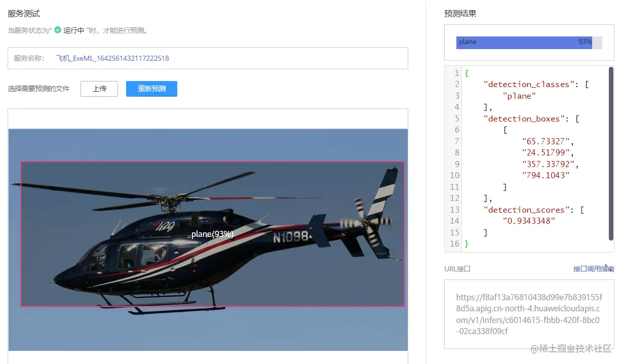Viewport: 622px width, 364px height.
Task: Click the 服务测试 section heading
Action: 24,14
